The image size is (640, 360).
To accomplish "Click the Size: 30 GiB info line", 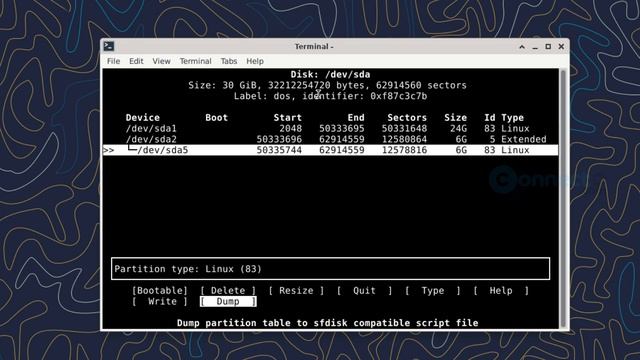I will (x=327, y=85).
